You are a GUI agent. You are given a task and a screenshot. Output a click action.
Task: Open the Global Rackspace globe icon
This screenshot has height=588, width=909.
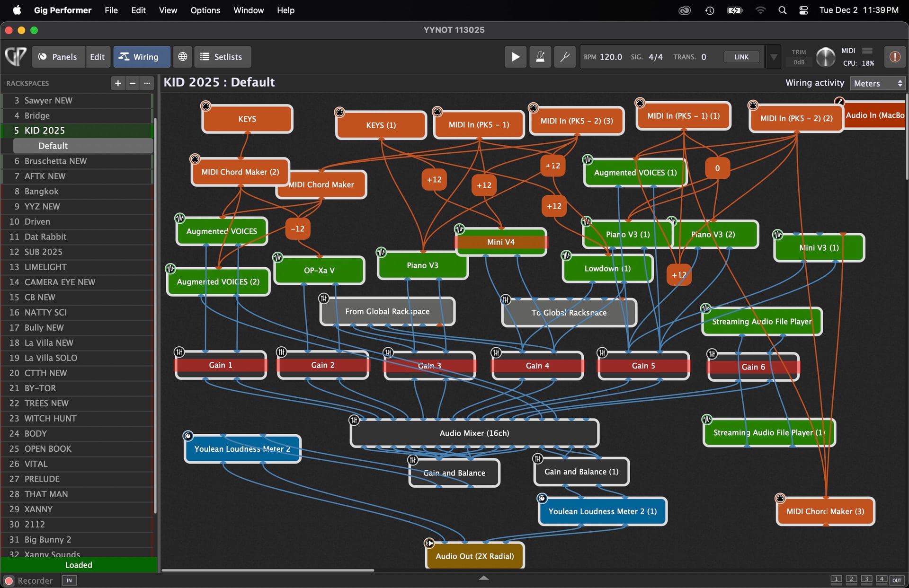point(182,57)
